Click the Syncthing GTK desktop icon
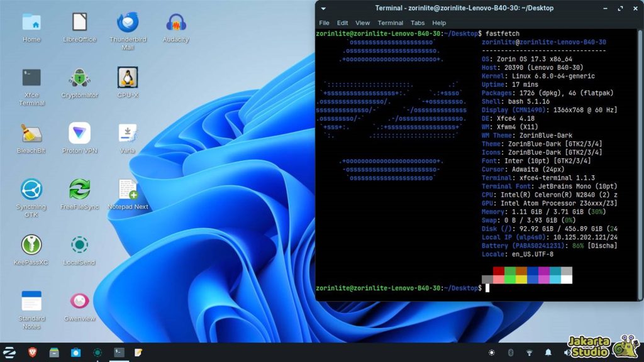 click(x=31, y=189)
